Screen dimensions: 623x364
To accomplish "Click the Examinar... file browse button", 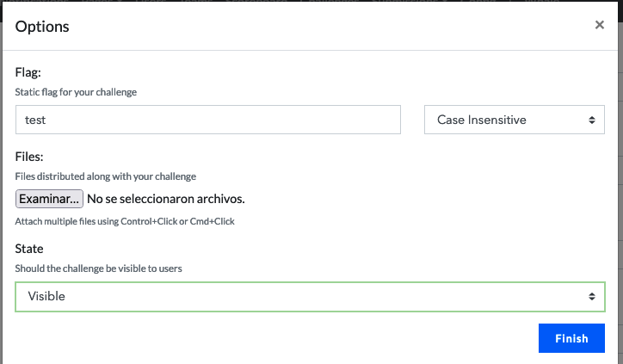I will pos(49,199).
